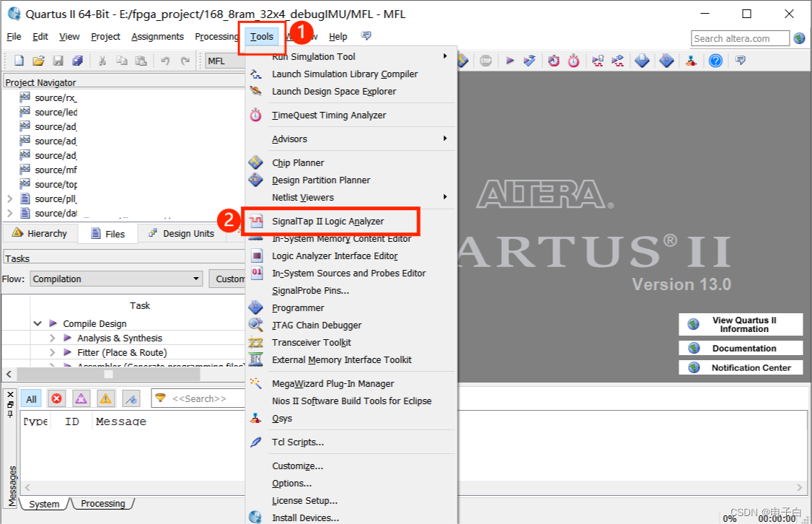
Task: Click the Start Analysis & Synthesis toolbar icon
Action: click(x=529, y=61)
